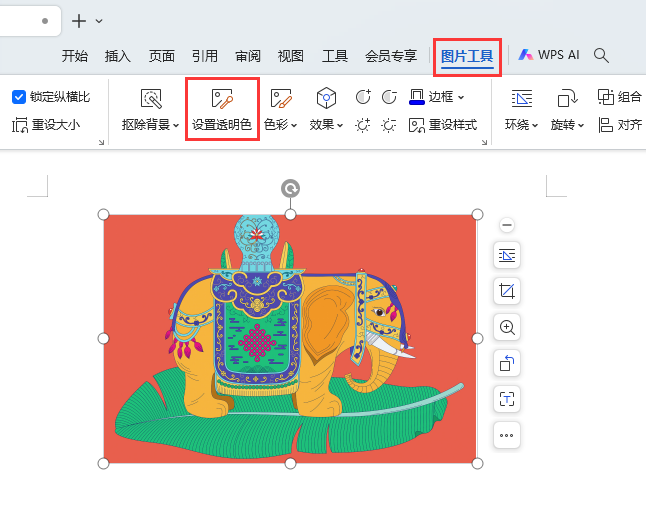The image size is (646, 527).
Task: Click the elephant image
Action: point(290,339)
